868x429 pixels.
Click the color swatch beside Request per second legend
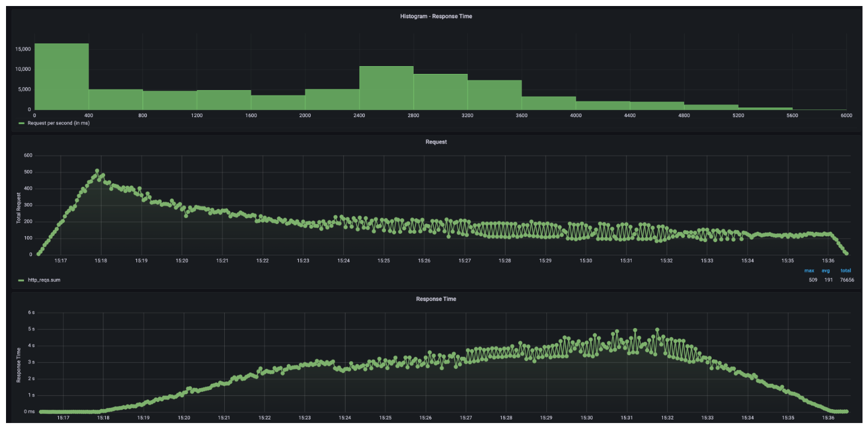[22, 123]
